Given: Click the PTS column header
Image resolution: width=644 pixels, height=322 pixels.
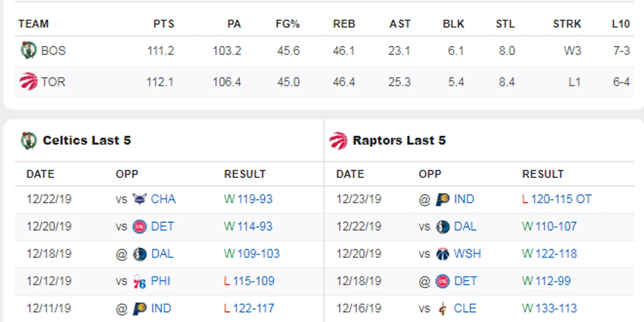Looking at the screenshot, I should click(164, 24).
